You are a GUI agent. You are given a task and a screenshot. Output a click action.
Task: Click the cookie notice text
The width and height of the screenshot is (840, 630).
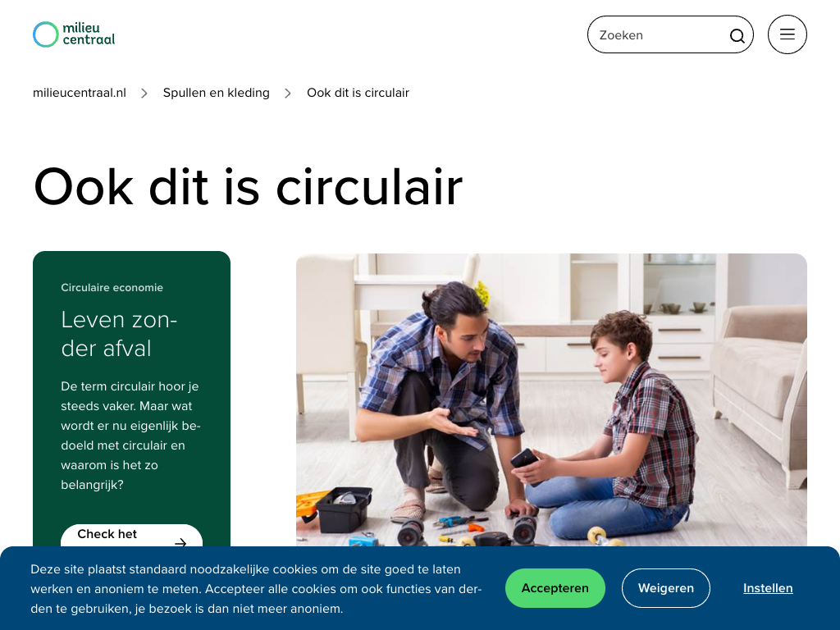[256, 589]
